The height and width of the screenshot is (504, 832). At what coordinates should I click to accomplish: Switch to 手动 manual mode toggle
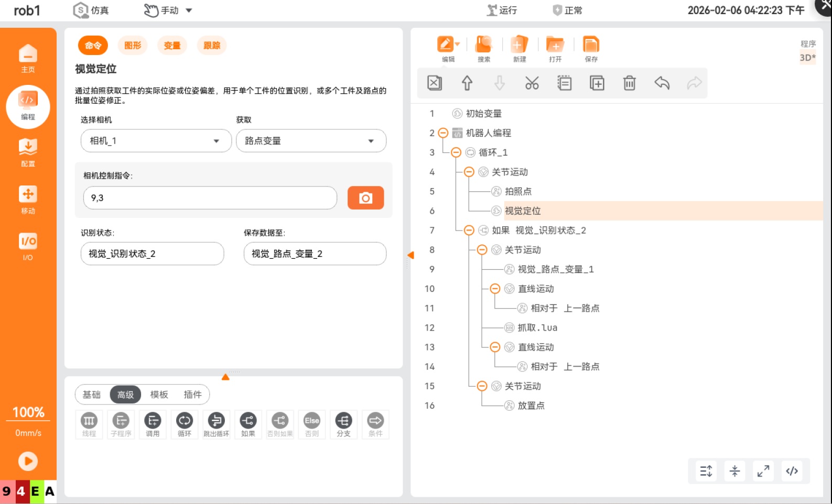click(x=168, y=10)
